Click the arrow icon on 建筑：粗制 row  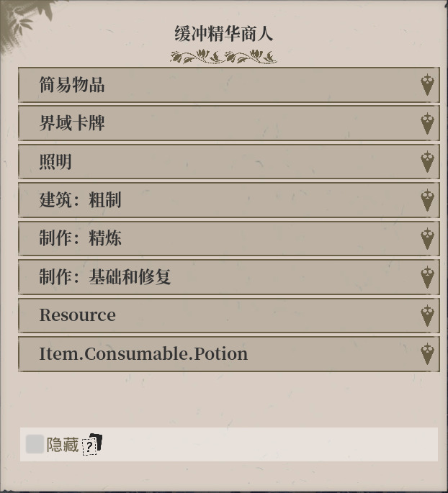pyautogui.click(x=427, y=200)
